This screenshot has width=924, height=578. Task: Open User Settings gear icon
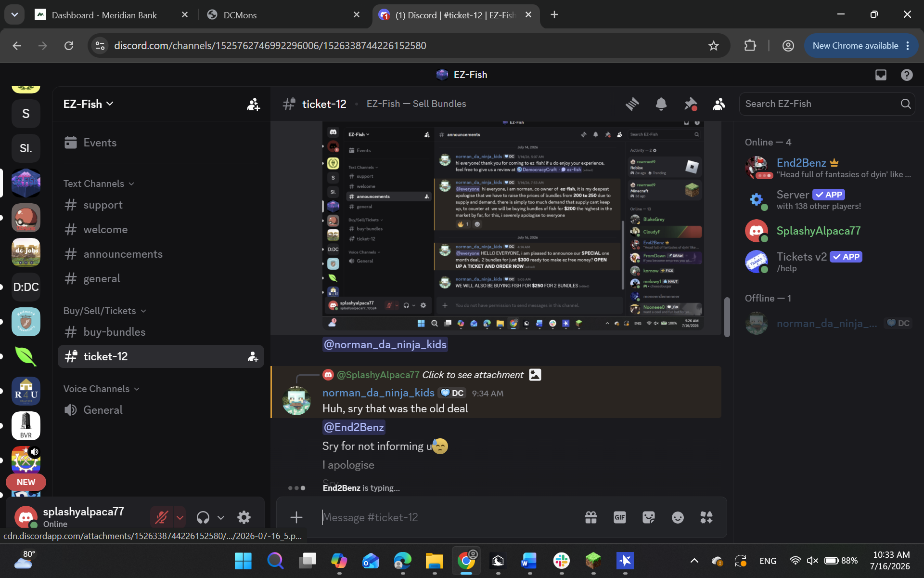tap(244, 517)
